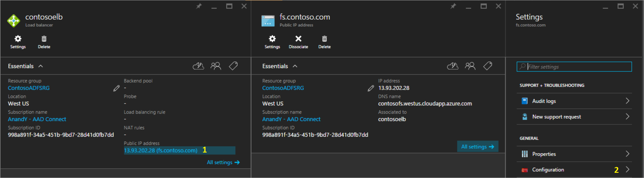The height and width of the screenshot is (178, 644).
Task: Open the Audit logs settings item
Action: coord(574,101)
